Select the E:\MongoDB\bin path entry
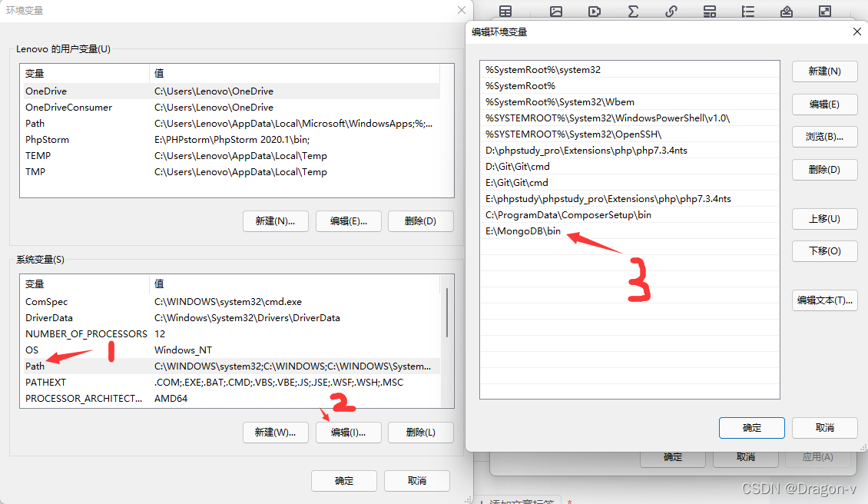Image resolution: width=868 pixels, height=504 pixels. pyautogui.click(x=629, y=231)
